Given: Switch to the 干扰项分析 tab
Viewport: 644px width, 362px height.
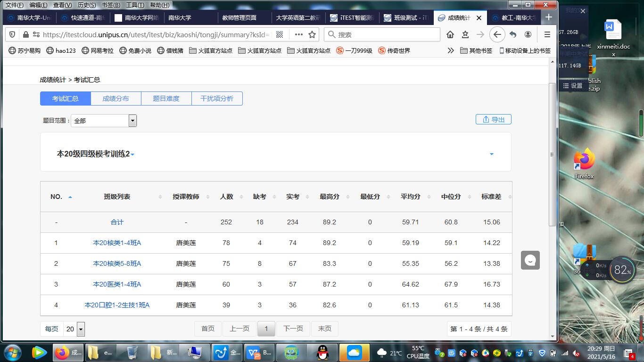Looking at the screenshot, I should [x=217, y=99].
